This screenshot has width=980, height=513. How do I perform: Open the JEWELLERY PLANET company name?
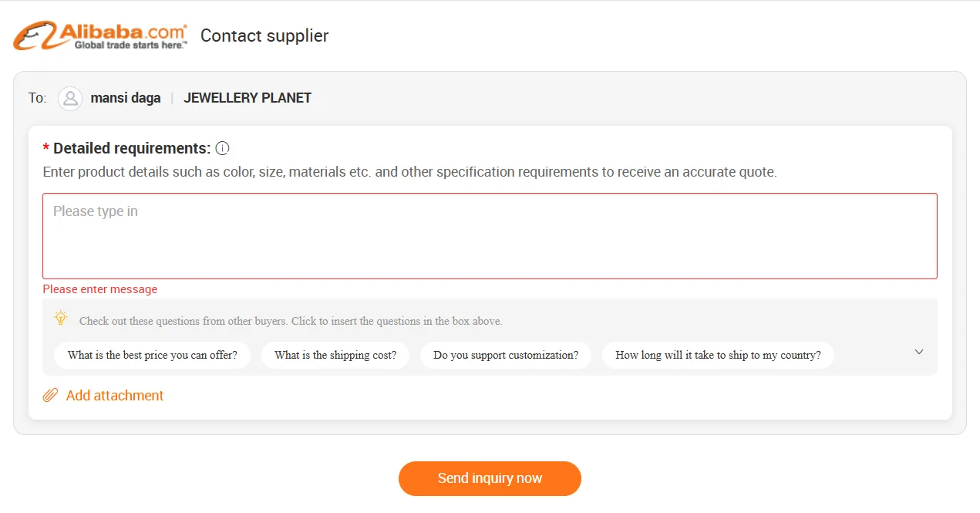[x=248, y=98]
